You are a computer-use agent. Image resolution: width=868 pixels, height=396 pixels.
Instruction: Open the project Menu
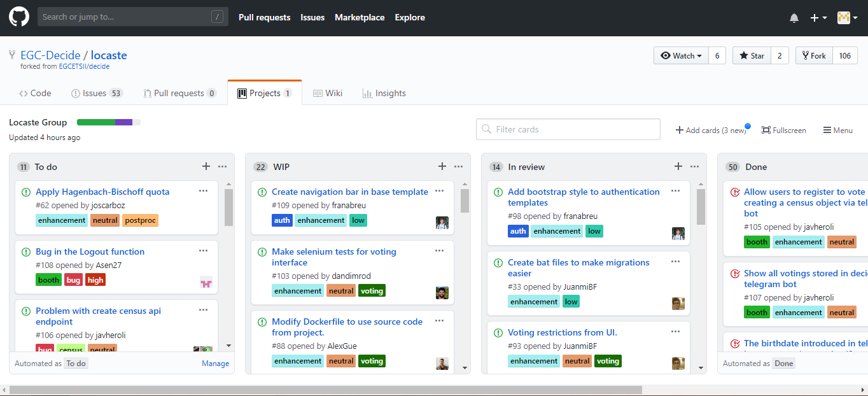(837, 130)
